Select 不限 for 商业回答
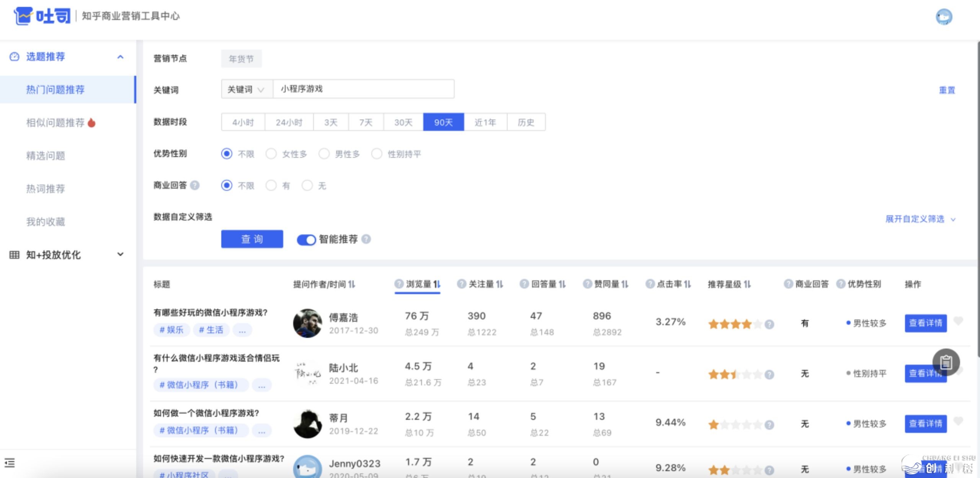This screenshot has width=980, height=478. click(227, 185)
